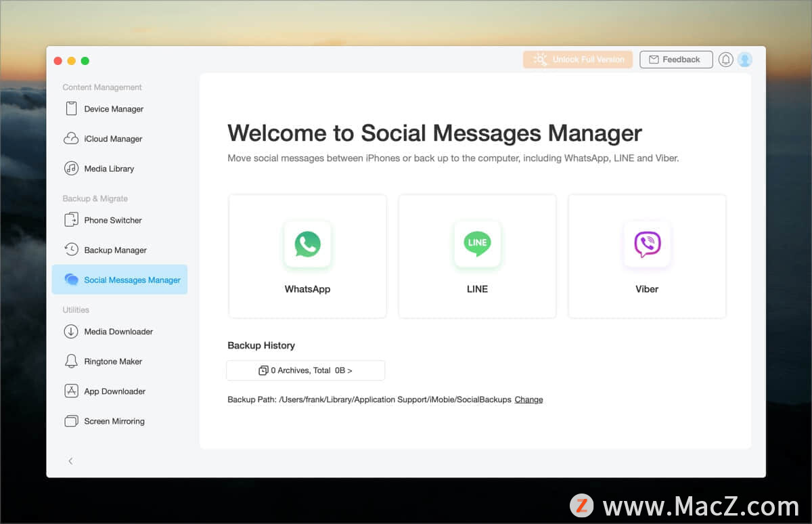The height and width of the screenshot is (524, 812).
Task: Select the Media Downloader arrow icon
Action: (71, 332)
